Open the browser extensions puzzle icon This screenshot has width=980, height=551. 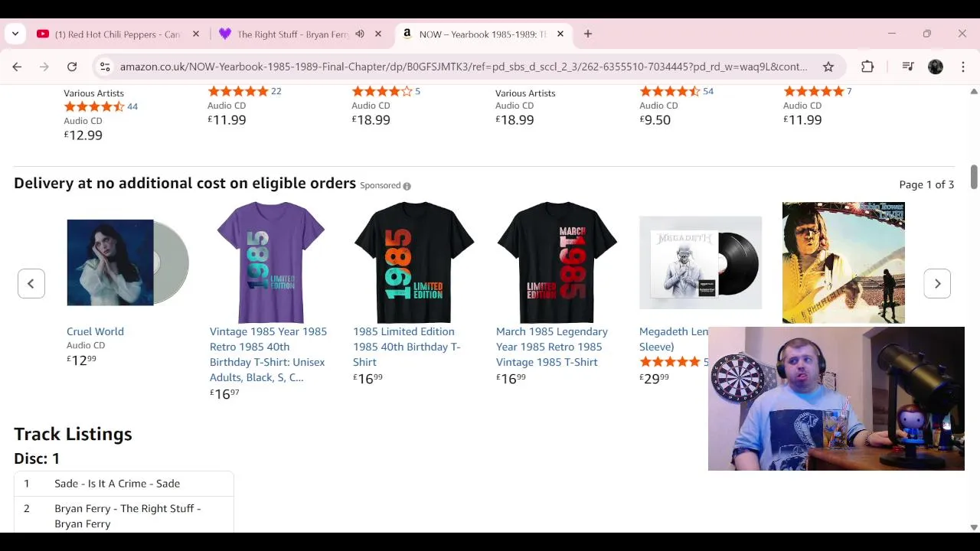pos(867,67)
